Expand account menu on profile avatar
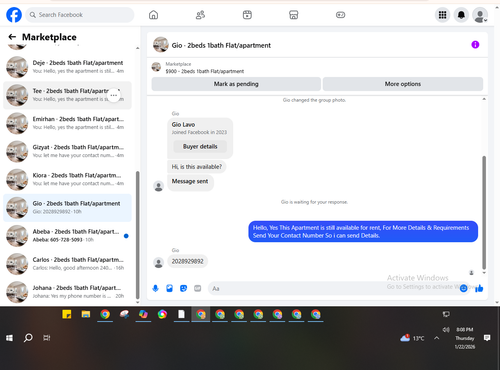The width and height of the screenshot is (500, 370). click(480, 15)
